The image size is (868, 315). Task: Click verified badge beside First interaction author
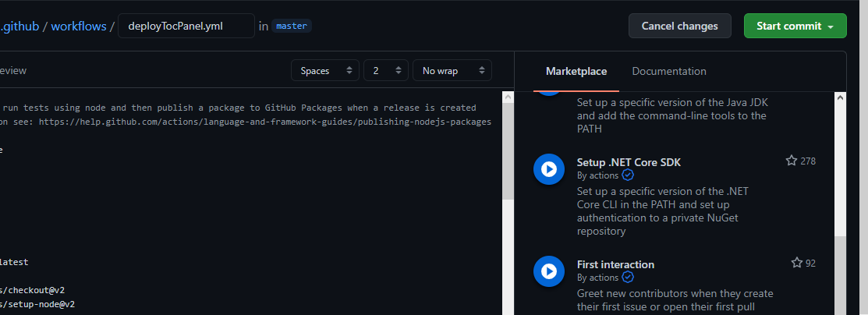628,277
